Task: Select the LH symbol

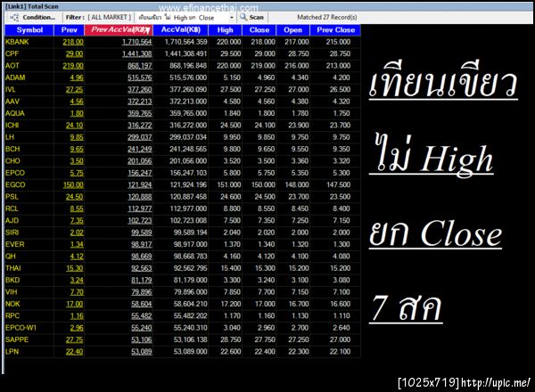Action: (x=10, y=137)
